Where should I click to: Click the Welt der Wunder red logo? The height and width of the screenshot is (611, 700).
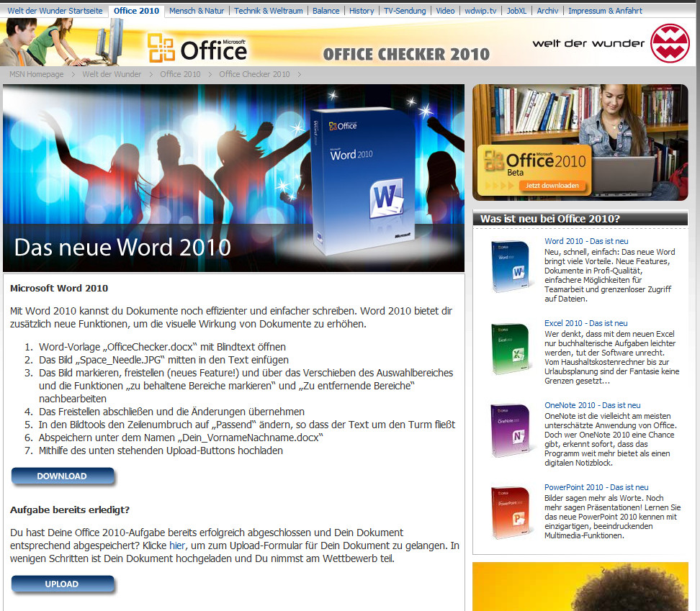tap(670, 43)
